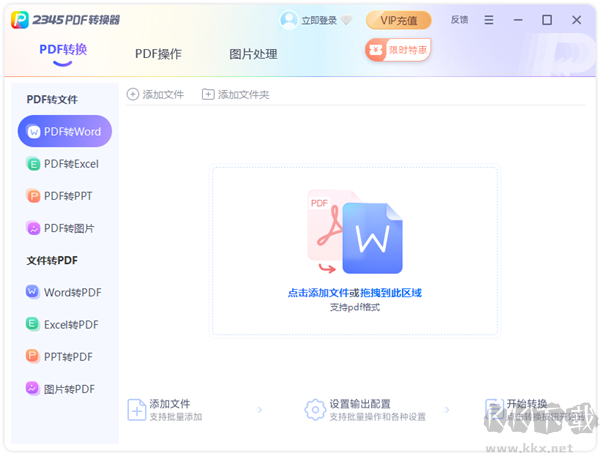Click the 支持批量操作和各种设置 subtitle text
This screenshot has width=600, height=455.
[378, 417]
